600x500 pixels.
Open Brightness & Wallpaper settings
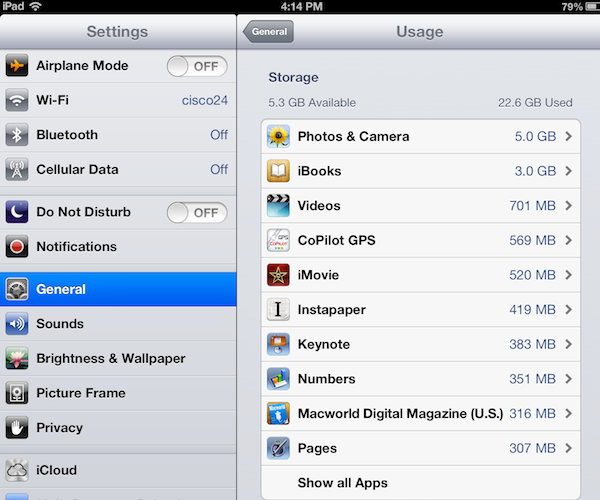[118, 358]
